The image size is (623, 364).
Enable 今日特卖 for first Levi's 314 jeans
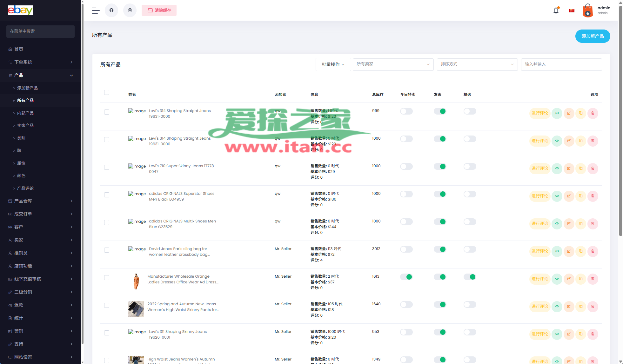[406, 111]
